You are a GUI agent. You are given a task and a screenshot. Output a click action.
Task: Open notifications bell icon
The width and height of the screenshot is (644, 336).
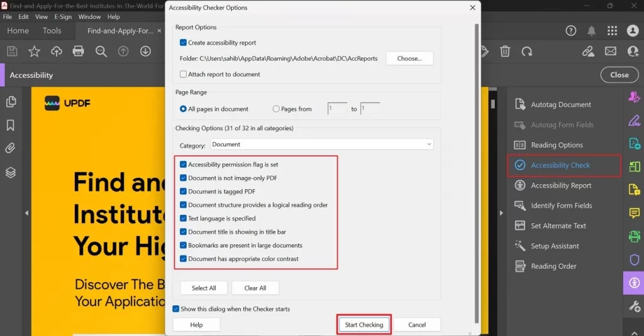coord(591,31)
